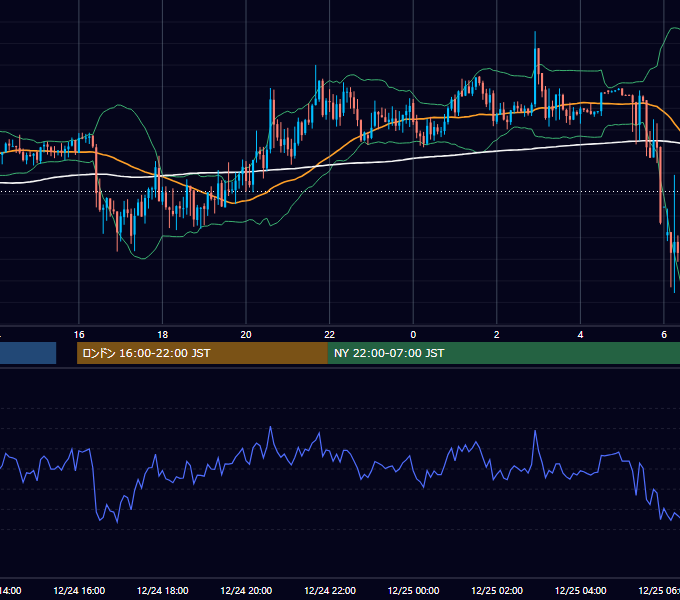
Task: Click the NY 22:00-07:00 JST session bar
Action: coord(503,353)
